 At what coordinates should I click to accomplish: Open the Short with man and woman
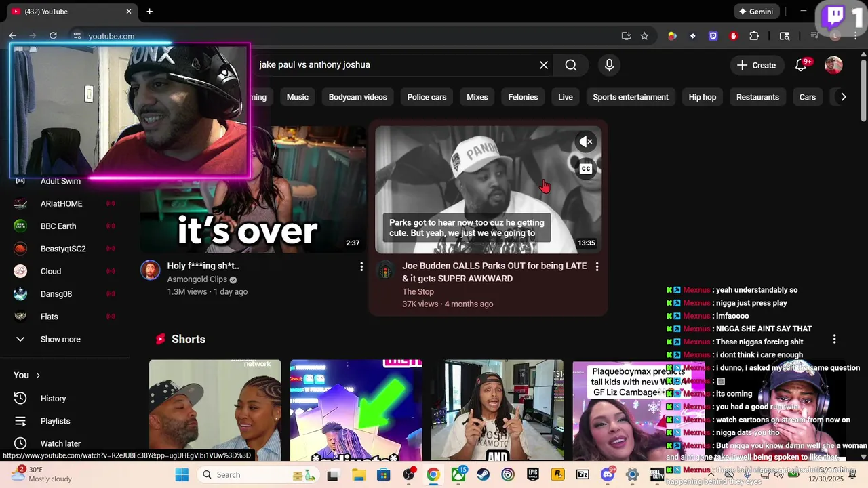pos(215,410)
